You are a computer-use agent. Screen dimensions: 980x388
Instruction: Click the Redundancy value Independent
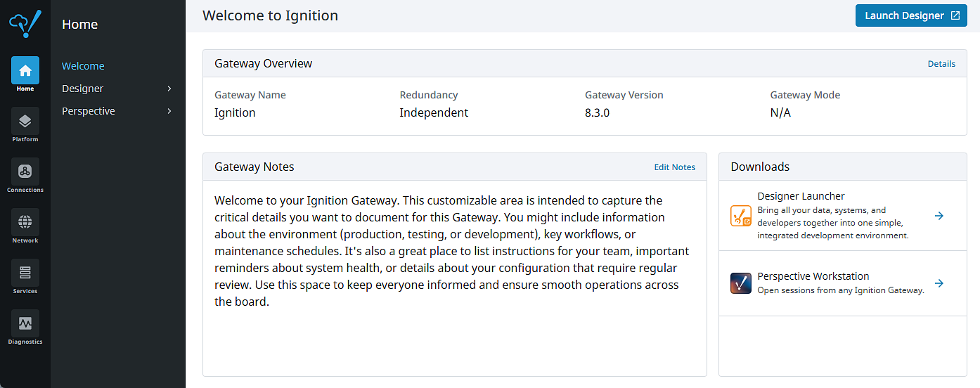[x=434, y=112]
